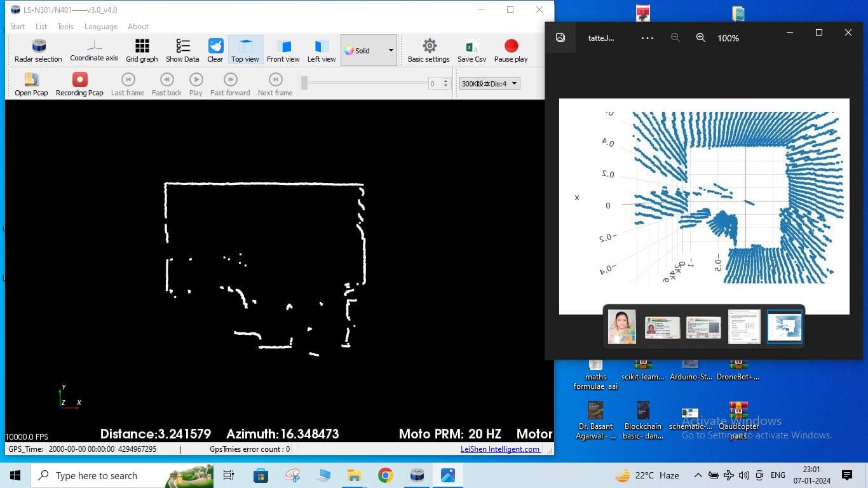
Task: Start Recording Pcap
Action: 79,84
